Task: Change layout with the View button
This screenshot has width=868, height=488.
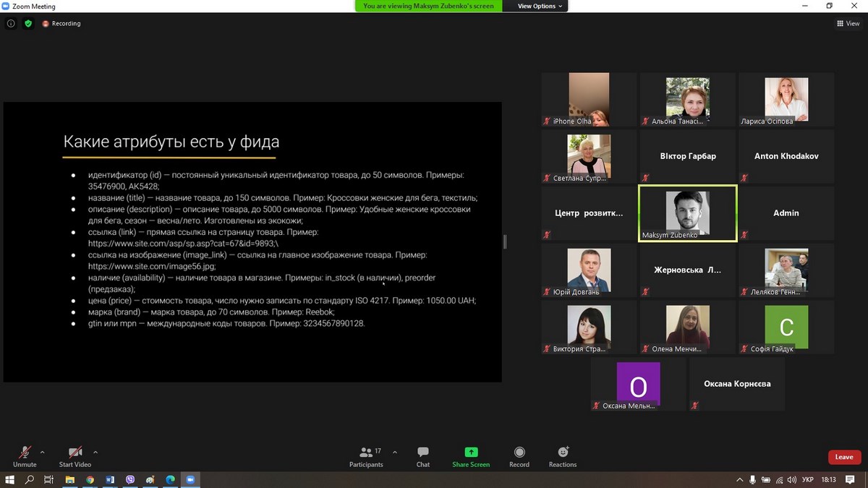Action: pyautogui.click(x=848, y=23)
